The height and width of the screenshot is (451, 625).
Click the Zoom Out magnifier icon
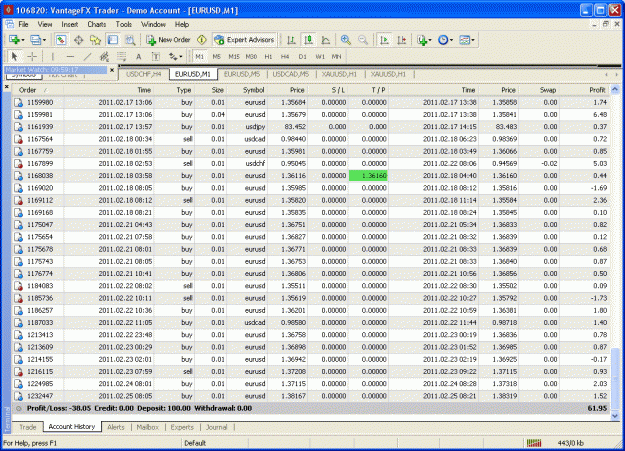[x=363, y=40]
